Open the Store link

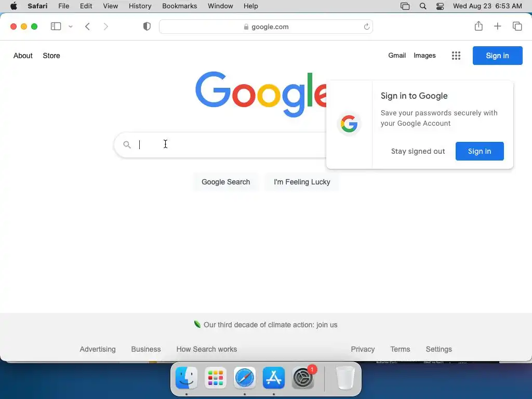51,56
